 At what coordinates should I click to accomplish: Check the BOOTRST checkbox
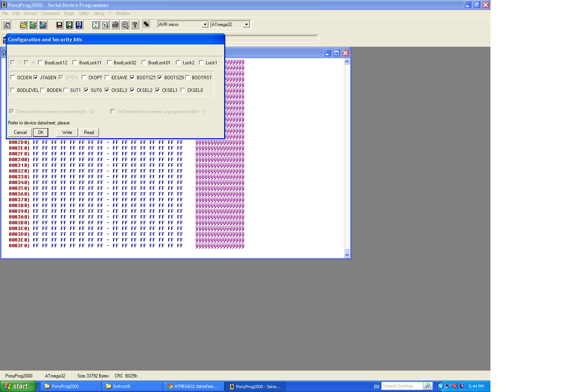[x=187, y=77]
